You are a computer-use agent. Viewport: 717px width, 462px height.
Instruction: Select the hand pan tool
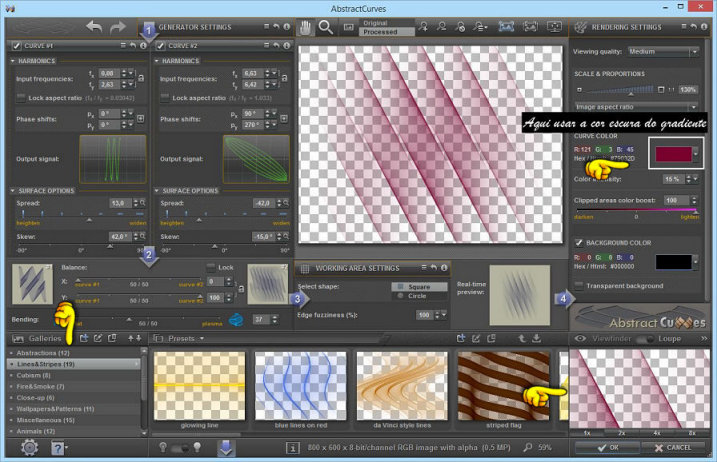307,28
